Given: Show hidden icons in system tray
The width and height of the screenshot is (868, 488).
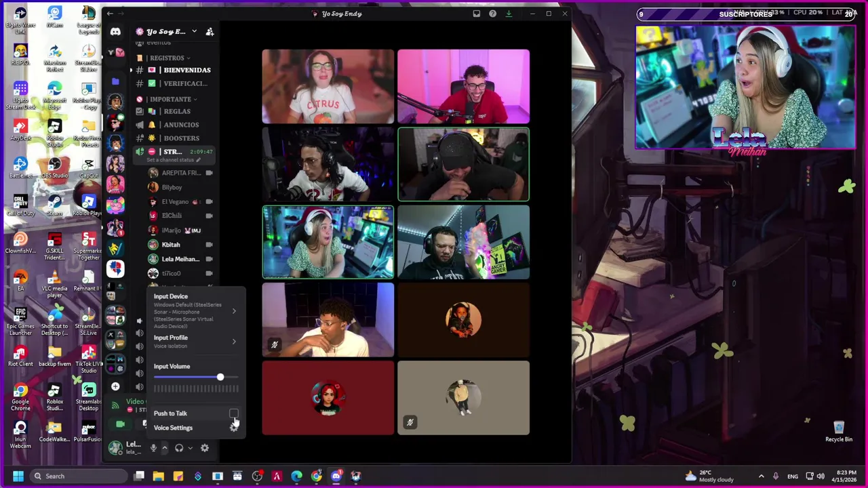Looking at the screenshot, I should click(761, 476).
